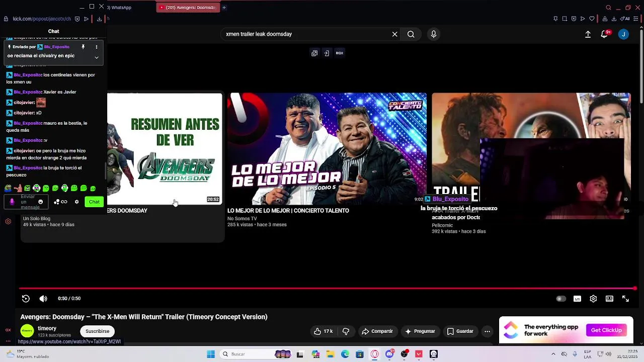Open YouTube notifications bell
644x362 pixels.
(604, 34)
